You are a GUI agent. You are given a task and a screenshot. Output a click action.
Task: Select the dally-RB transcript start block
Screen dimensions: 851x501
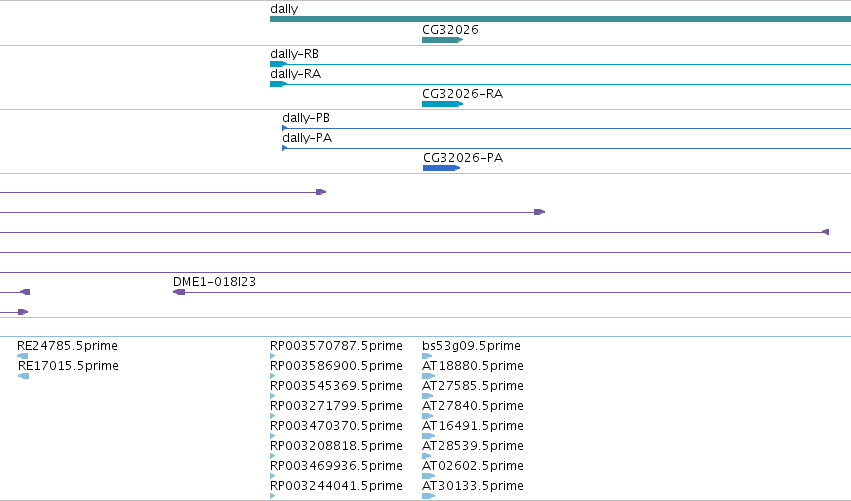278,64
